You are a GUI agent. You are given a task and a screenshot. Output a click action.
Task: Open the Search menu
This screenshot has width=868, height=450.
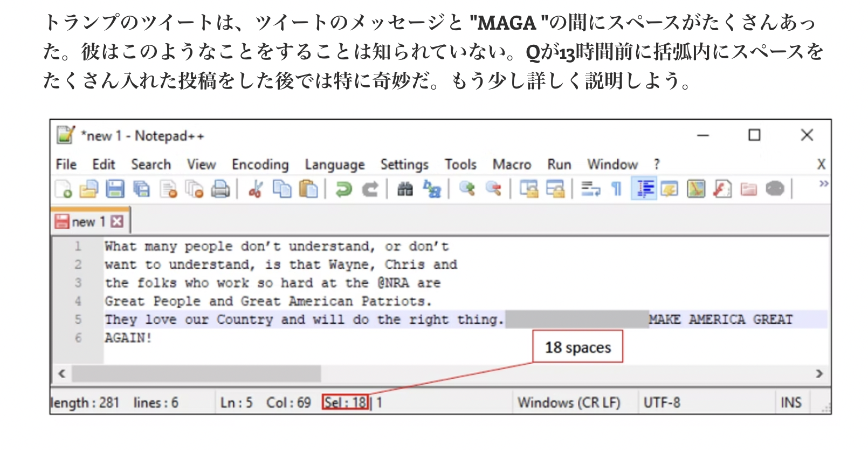pos(151,164)
